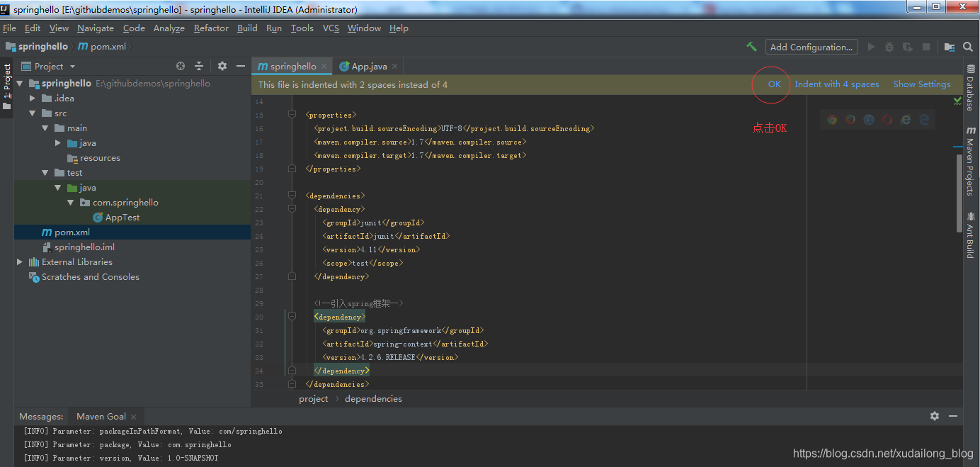Open pom.xml in Firefox browser icon
The image size is (980, 467).
(850, 120)
